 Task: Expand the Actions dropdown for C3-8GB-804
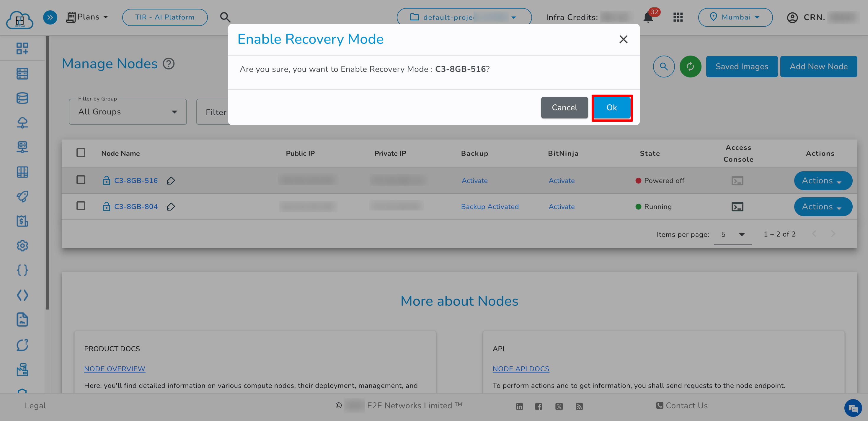(x=823, y=206)
